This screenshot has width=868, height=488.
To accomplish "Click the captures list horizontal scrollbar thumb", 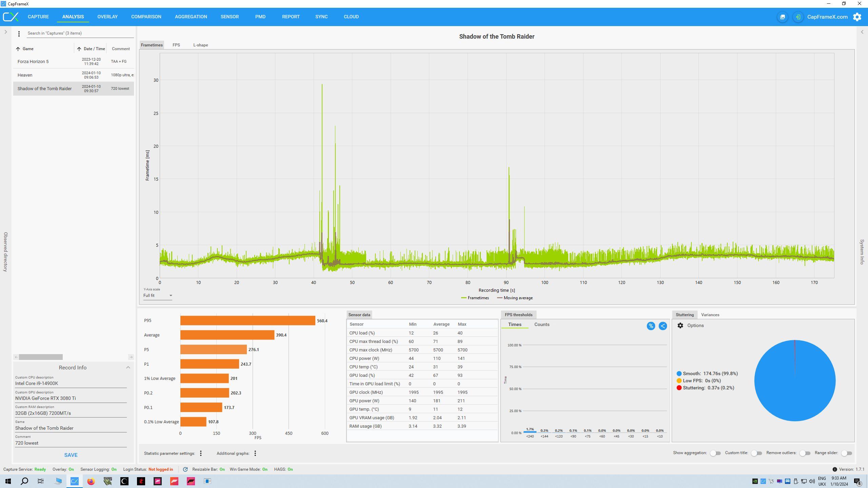I will click(41, 357).
